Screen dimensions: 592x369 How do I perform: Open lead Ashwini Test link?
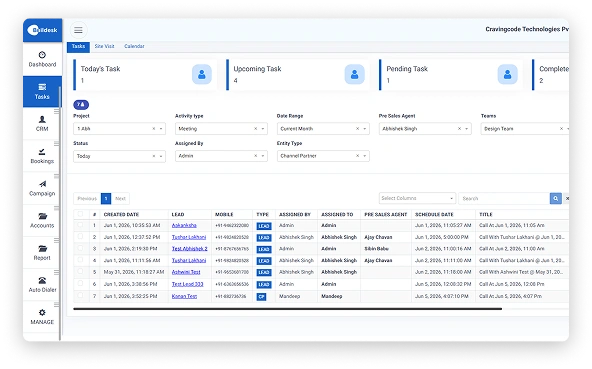click(186, 272)
